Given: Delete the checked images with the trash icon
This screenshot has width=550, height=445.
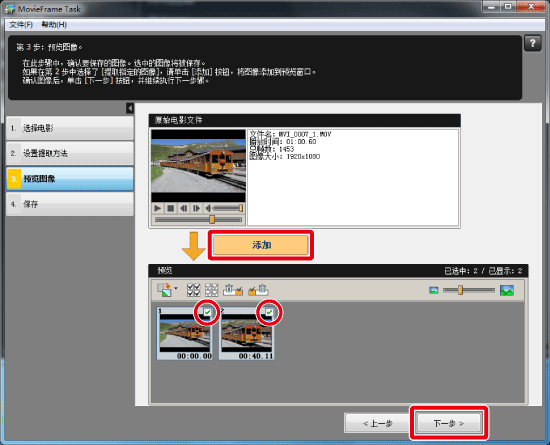Looking at the screenshot, I should (233, 290).
